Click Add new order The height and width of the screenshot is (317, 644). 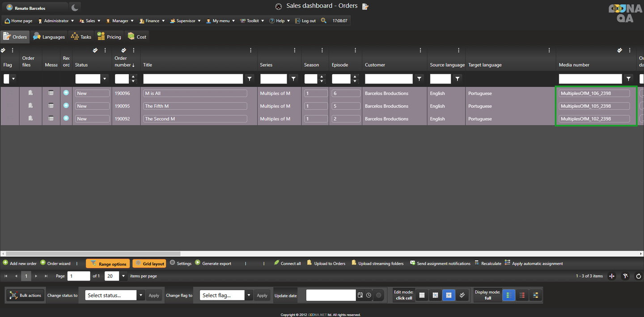coord(20,263)
